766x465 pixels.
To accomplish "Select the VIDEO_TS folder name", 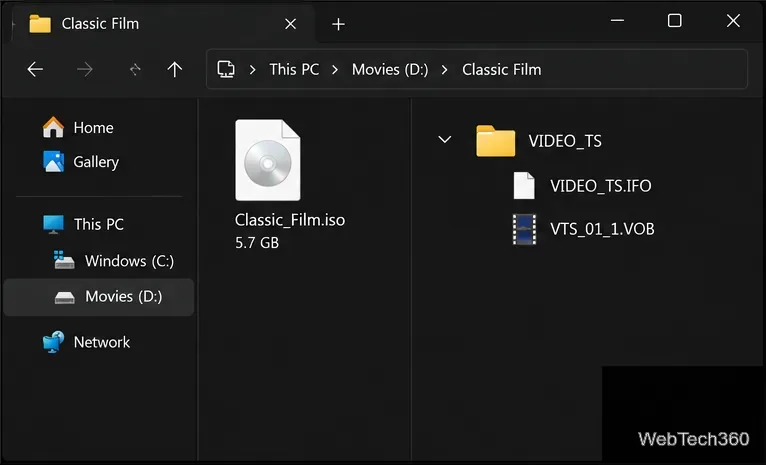I will pos(565,141).
